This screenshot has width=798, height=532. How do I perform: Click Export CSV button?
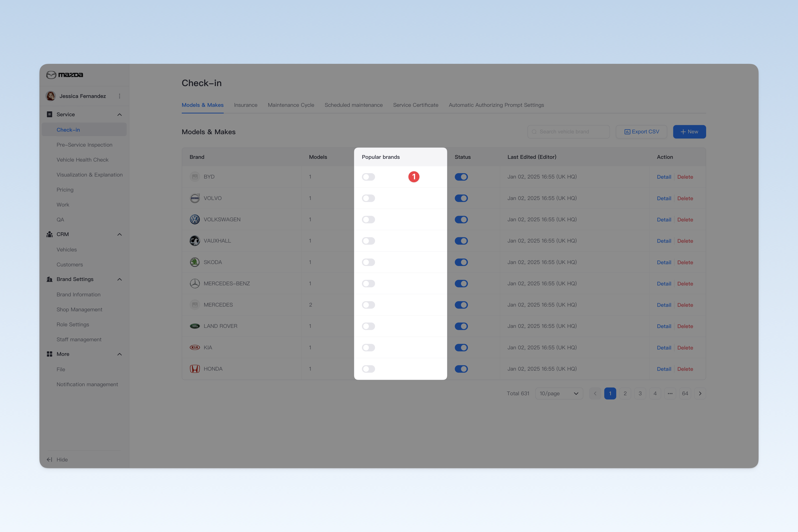pyautogui.click(x=641, y=132)
